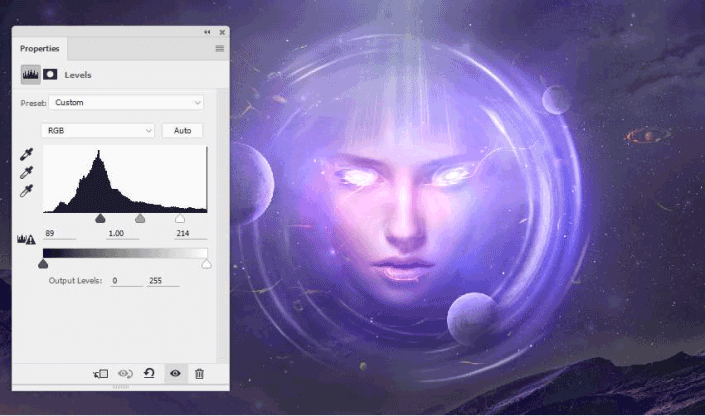Click the input highlight slider handle
The height and width of the screenshot is (416, 705).
[x=180, y=219]
